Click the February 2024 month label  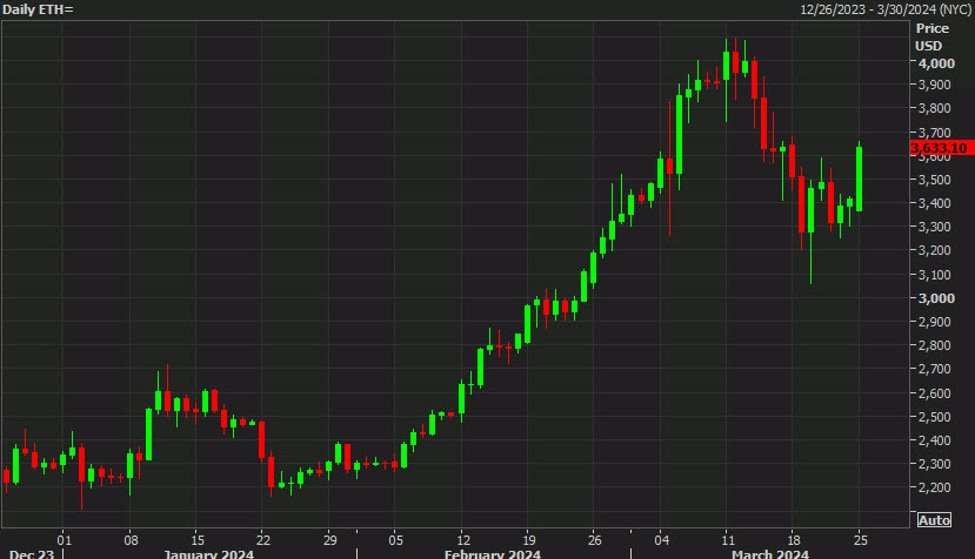click(491, 553)
